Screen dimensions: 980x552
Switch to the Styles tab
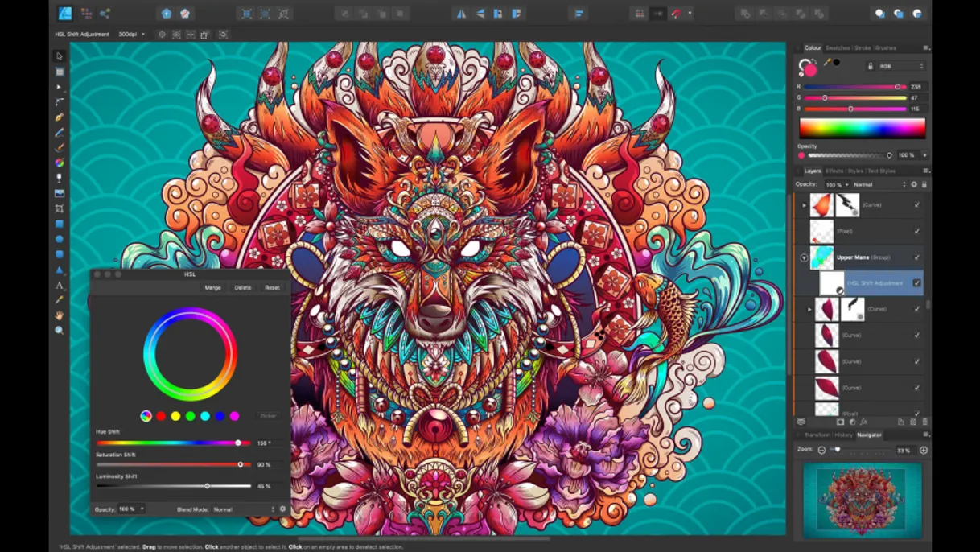coord(855,171)
